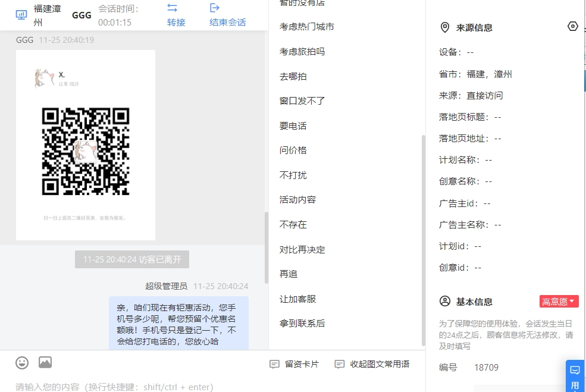Click the 来源信息 location pin icon
This screenshot has height=392, width=586.
point(445,27)
